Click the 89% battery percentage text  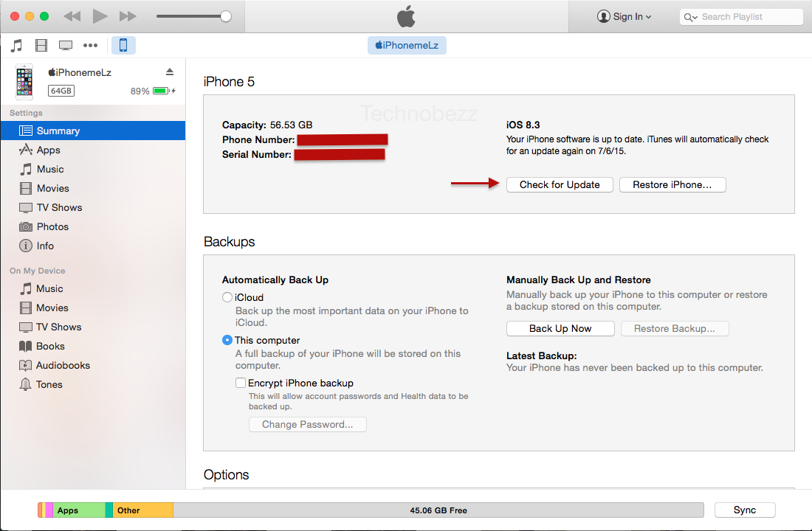point(140,91)
